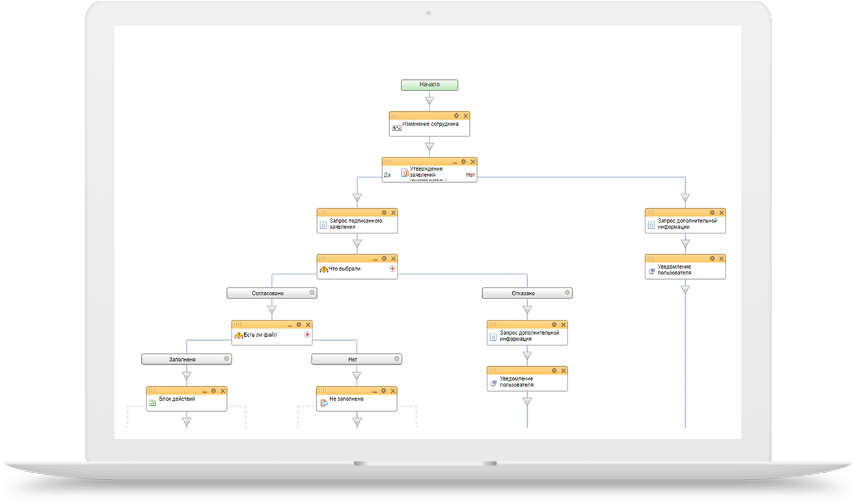Open gear on Заполнено branch label

click(x=226, y=358)
